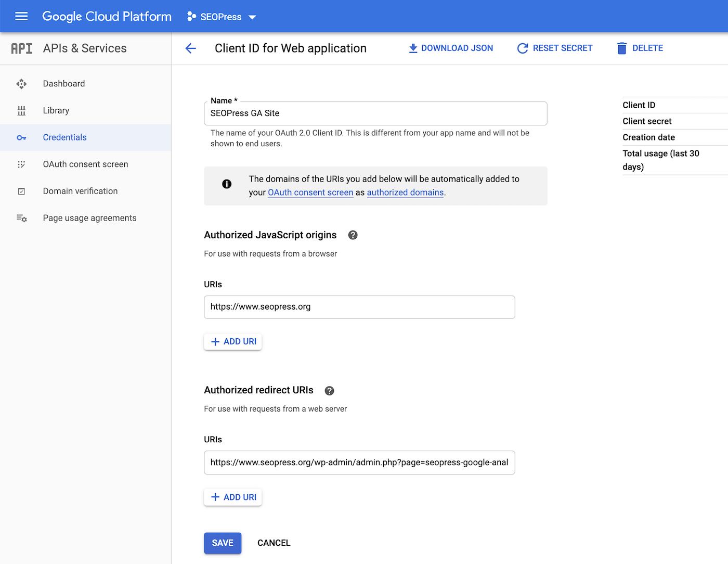This screenshot has height=564, width=728.
Task: Click the Authorized redirect URIs heading
Action: point(259,390)
